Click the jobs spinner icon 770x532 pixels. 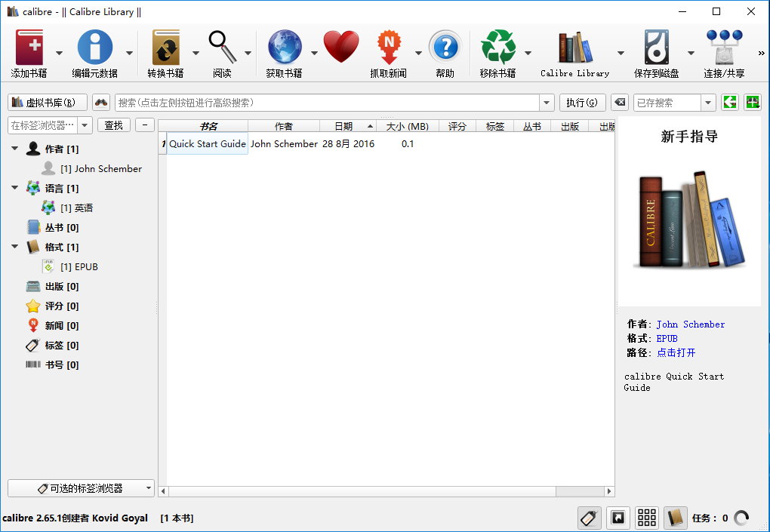pos(741,518)
